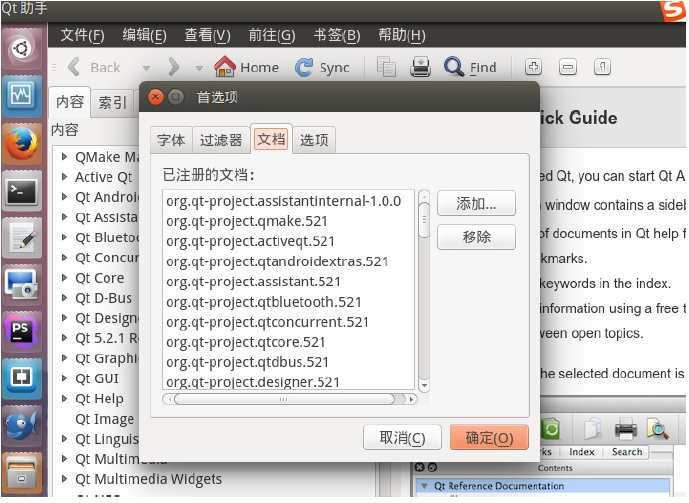689x503 pixels.
Task: Confirm with 确定(O) button
Action: [489, 438]
